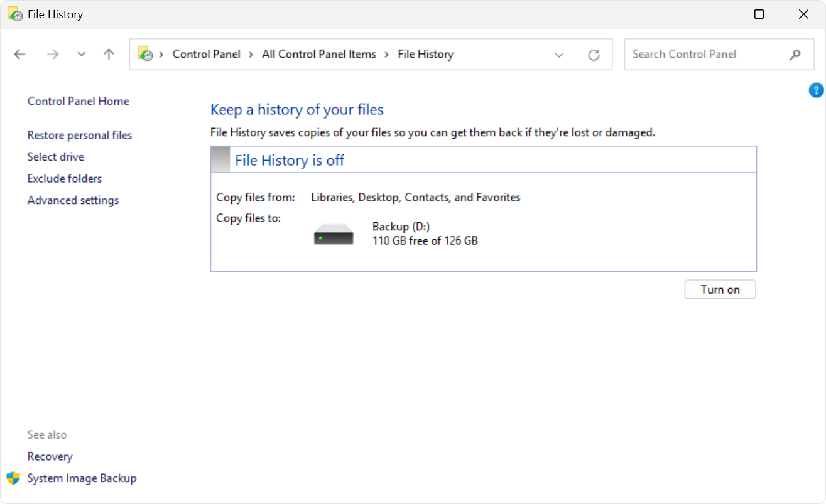Image resolution: width=826 pixels, height=504 pixels.
Task: Select the Backup (D:) drive icon
Action: coord(333,233)
